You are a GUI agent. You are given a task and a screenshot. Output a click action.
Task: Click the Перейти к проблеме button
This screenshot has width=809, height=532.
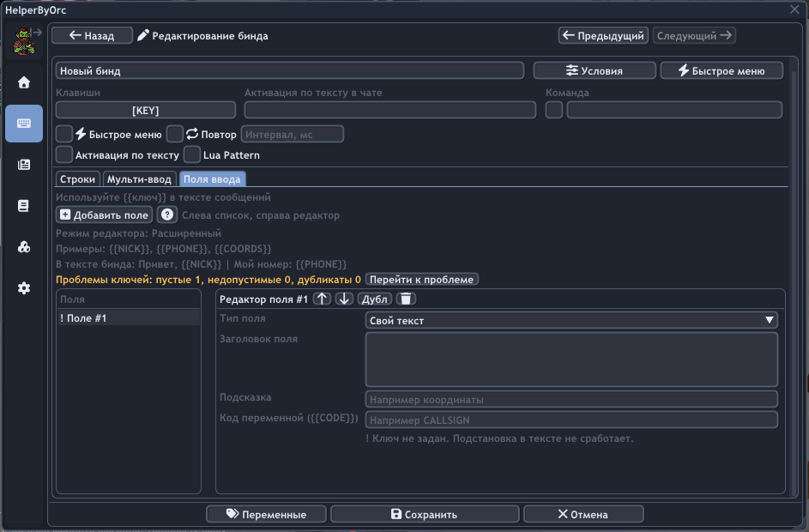[x=422, y=279]
